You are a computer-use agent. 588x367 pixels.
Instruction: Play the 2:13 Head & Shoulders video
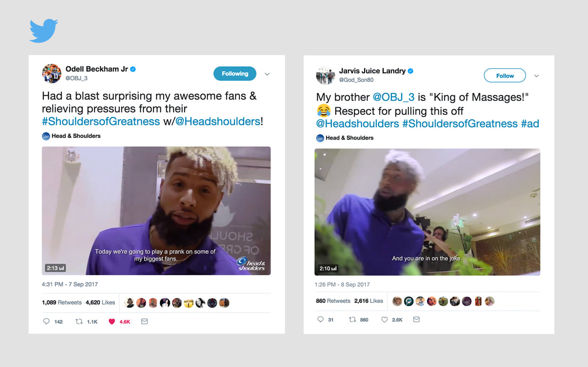coord(156,210)
